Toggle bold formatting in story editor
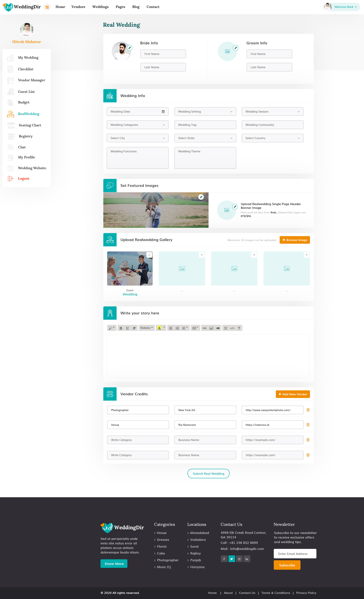364x599 pixels. point(121,328)
